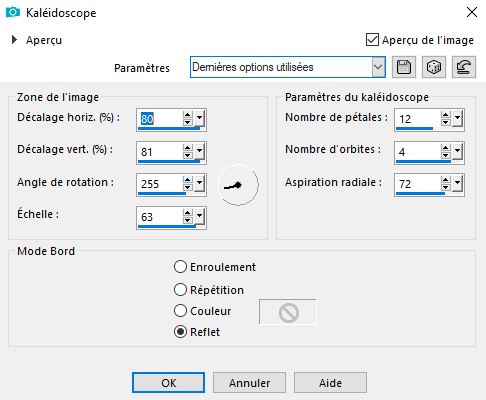Click the Kaléidoscope camera icon in title bar
This screenshot has height=400, width=486.
(13, 12)
